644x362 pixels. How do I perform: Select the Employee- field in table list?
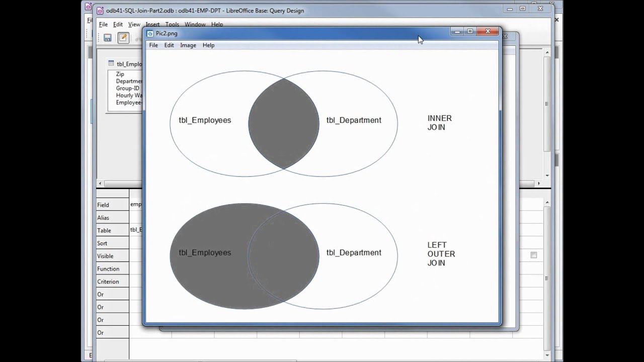129,102
